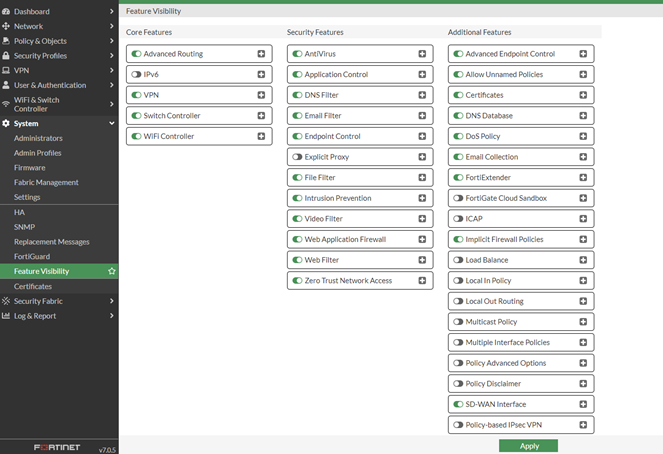Screen dimensions: 663x454
Task: Click the plus icon for AntiVirus
Action: [x=422, y=54]
